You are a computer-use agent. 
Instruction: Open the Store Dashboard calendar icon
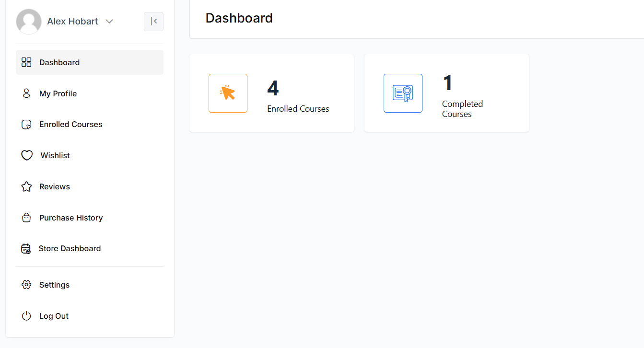pyautogui.click(x=25, y=248)
